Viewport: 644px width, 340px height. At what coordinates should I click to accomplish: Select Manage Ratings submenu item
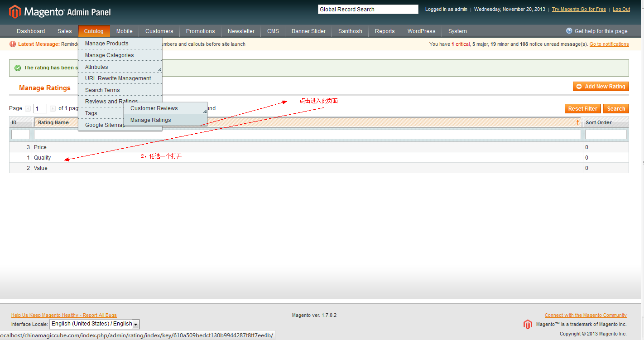pos(165,120)
